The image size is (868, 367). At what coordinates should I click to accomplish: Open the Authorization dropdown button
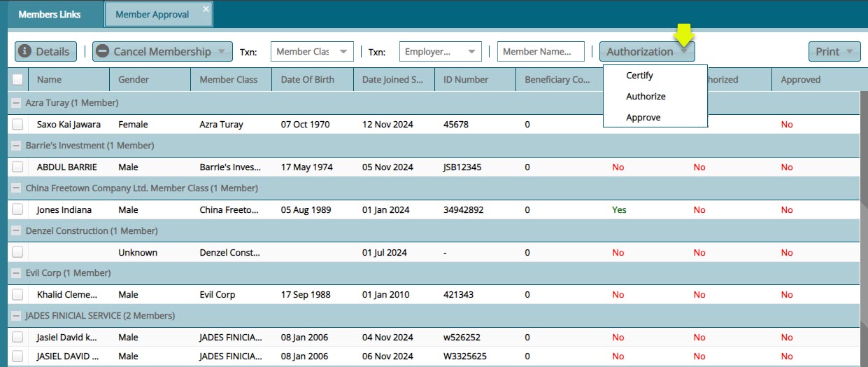click(x=647, y=51)
